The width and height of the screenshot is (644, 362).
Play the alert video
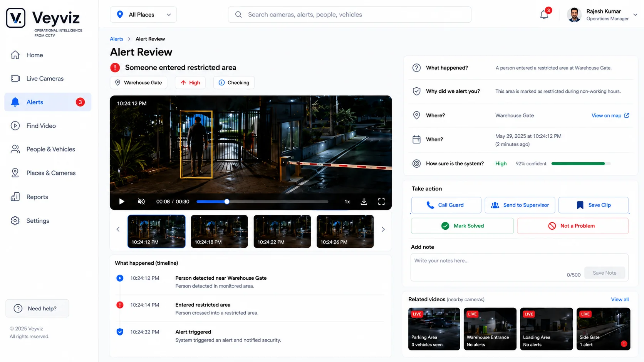[x=122, y=202]
